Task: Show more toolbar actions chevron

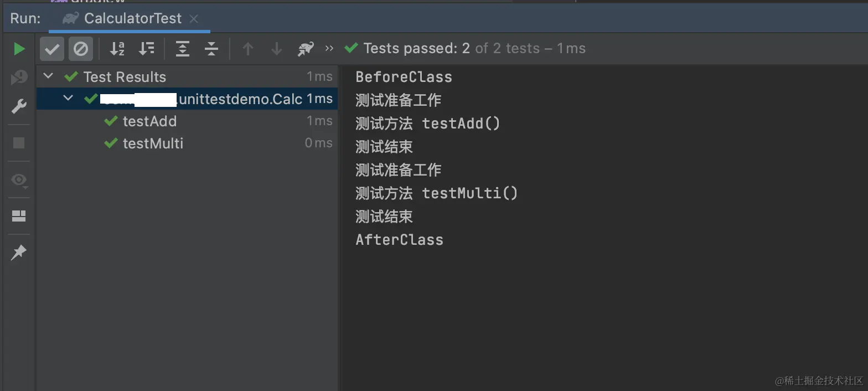Action: 329,49
